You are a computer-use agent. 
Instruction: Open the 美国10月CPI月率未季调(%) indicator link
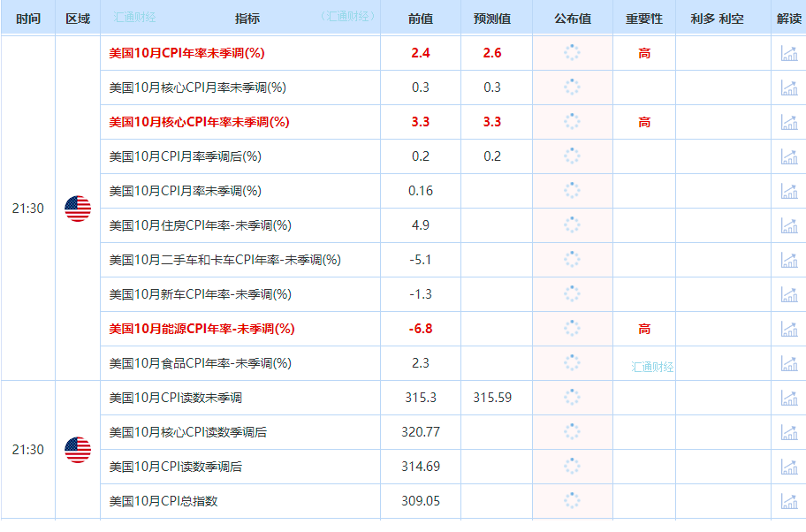tap(185, 191)
